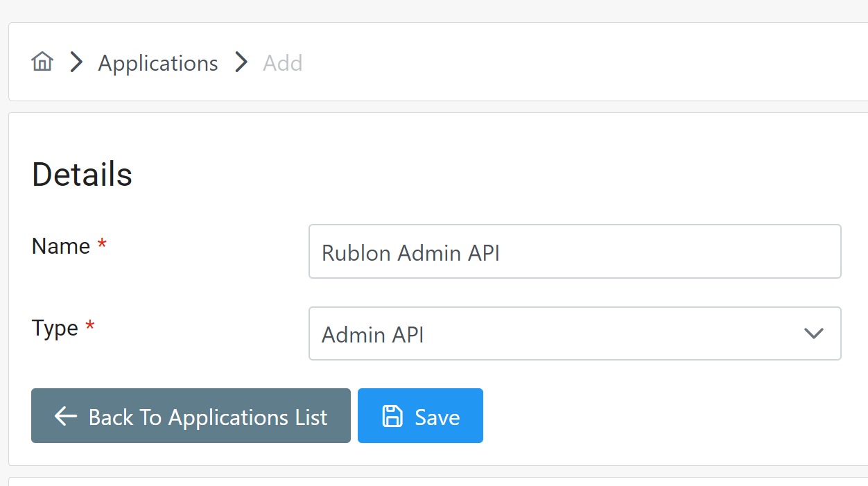Select the Add breadcrumb item
This screenshot has height=486, width=868.
(x=282, y=63)
